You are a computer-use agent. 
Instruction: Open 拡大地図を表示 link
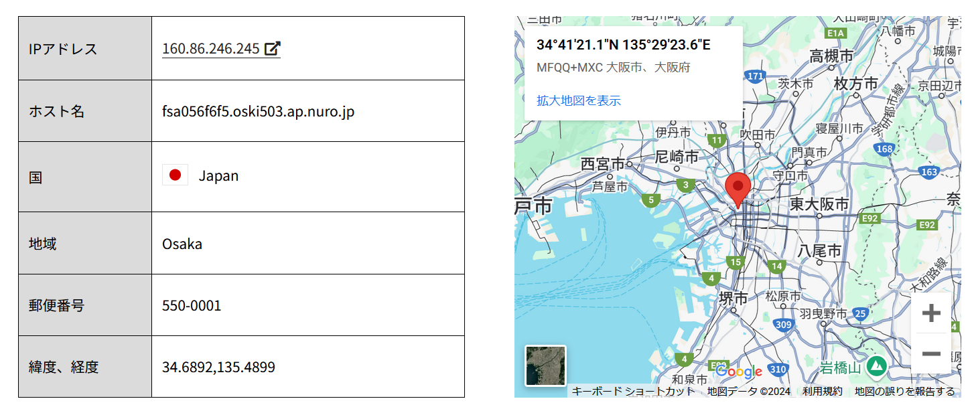pos(579,100)
